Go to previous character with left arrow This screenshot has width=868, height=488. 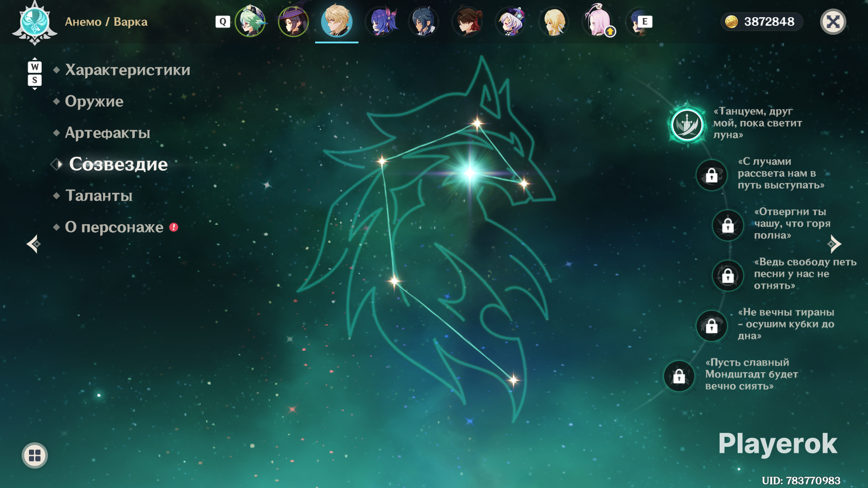pyautogui.click(x=33, y=244)
